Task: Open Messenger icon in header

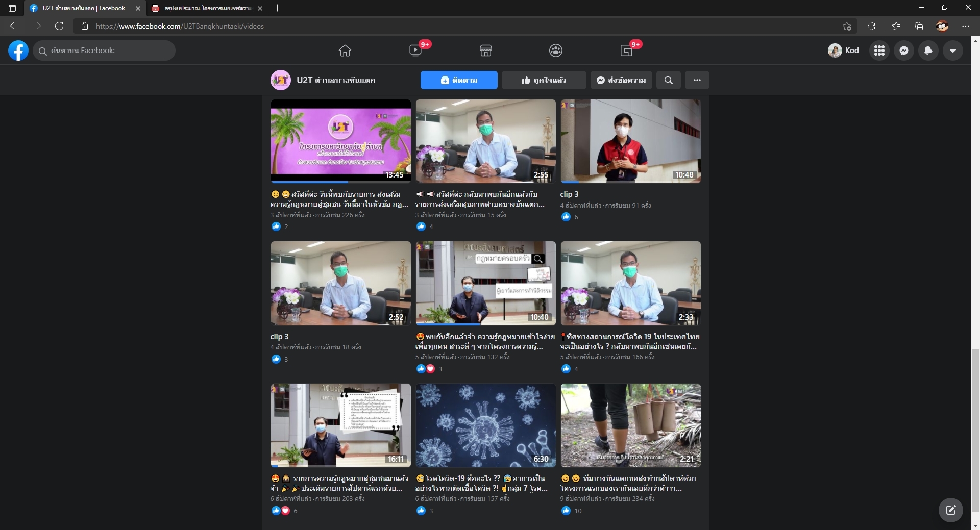Action: tap(903, 51)
